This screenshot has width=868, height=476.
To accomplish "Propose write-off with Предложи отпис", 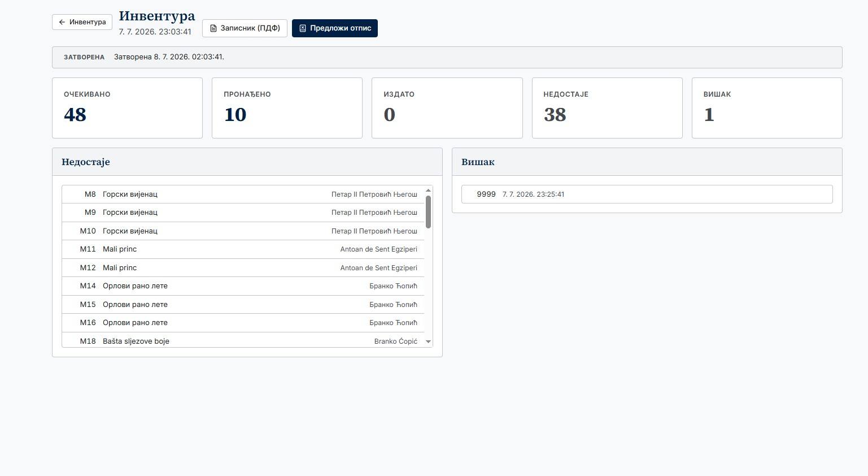I will point(335,28).
